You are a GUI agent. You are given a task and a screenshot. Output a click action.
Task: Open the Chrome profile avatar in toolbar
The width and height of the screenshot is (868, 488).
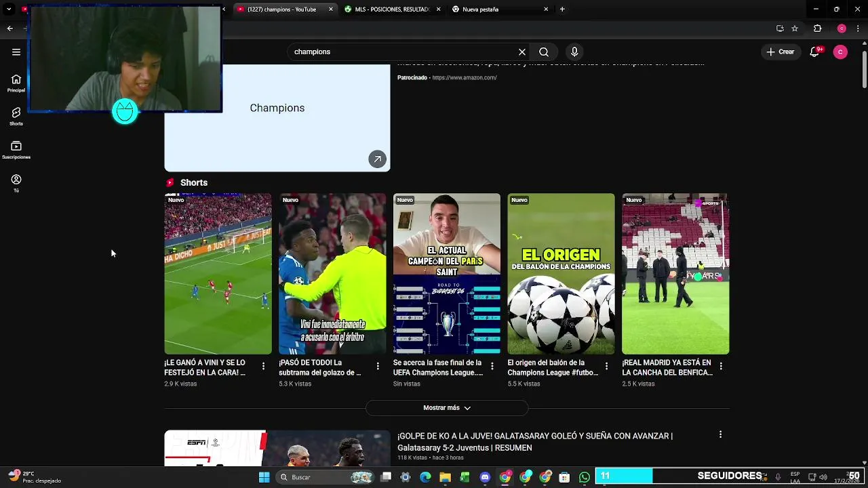coord(842,28)
